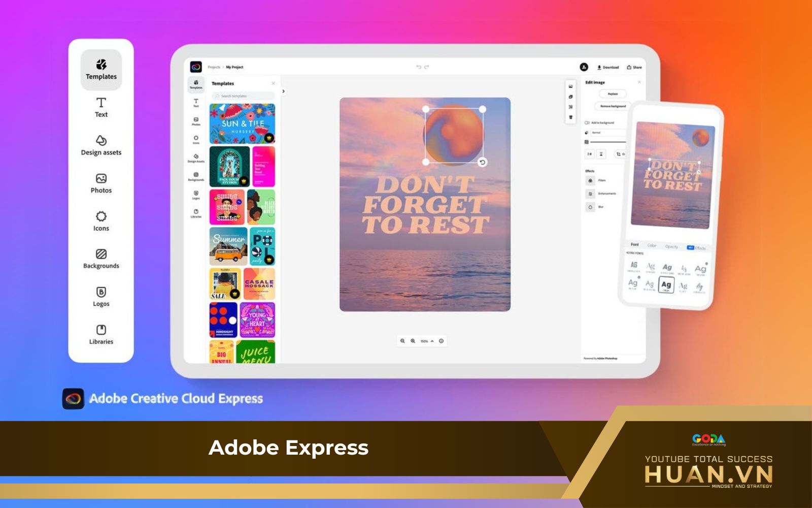812x508 pixels.
Task: Click the delete trash icon in canvas toolbar
Action: (x=571, y=117)
